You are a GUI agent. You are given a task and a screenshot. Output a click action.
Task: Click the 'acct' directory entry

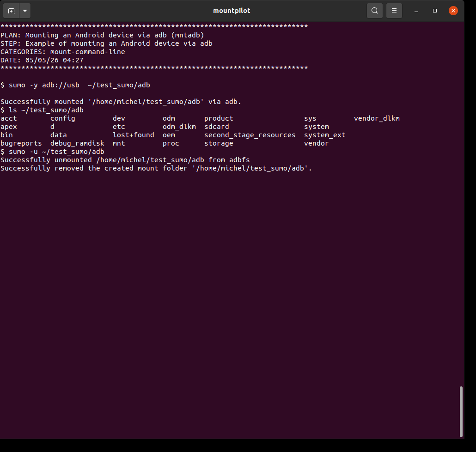coord(8,118)
